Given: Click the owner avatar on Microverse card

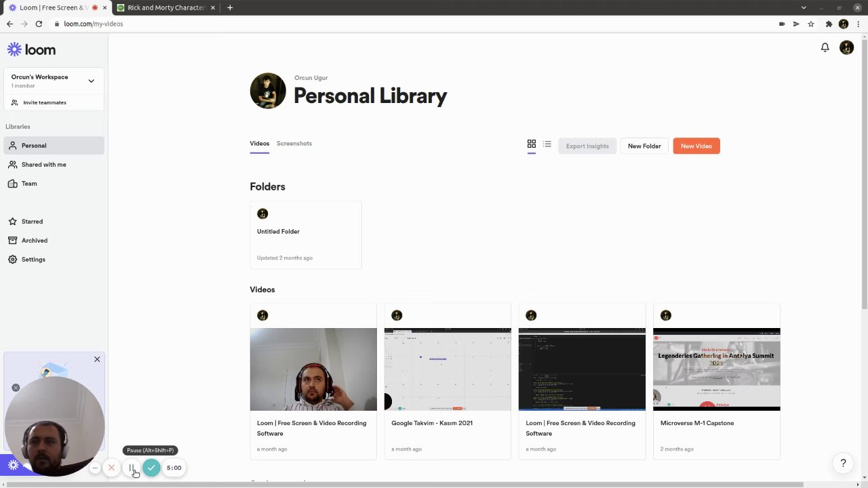Looking at the screenshot, I should (666, 315).
